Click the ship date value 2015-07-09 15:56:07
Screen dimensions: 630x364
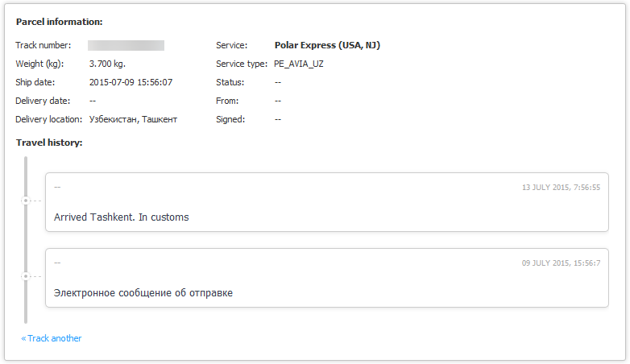131,82
